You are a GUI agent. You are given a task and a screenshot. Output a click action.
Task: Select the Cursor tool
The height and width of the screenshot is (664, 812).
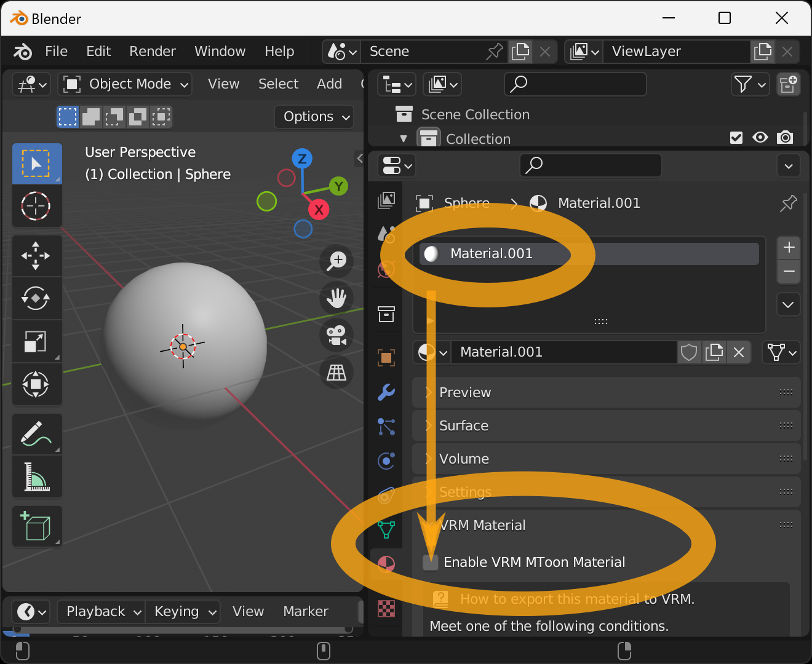[36, 206]
